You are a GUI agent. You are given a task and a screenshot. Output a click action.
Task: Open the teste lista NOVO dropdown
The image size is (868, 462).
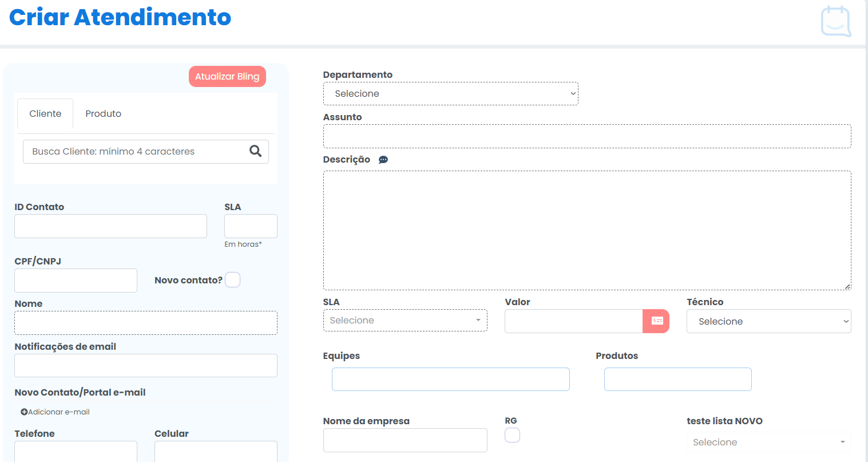coord(769,442)
